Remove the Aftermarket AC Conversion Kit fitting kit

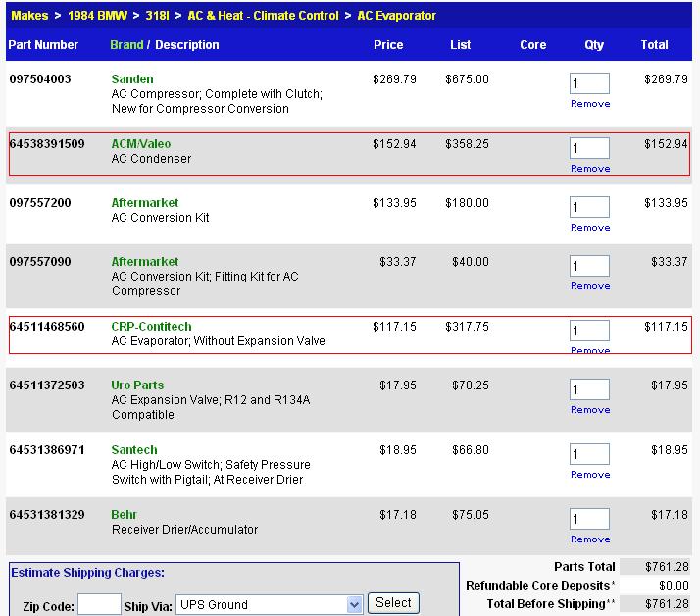click(x=590, y=286)
